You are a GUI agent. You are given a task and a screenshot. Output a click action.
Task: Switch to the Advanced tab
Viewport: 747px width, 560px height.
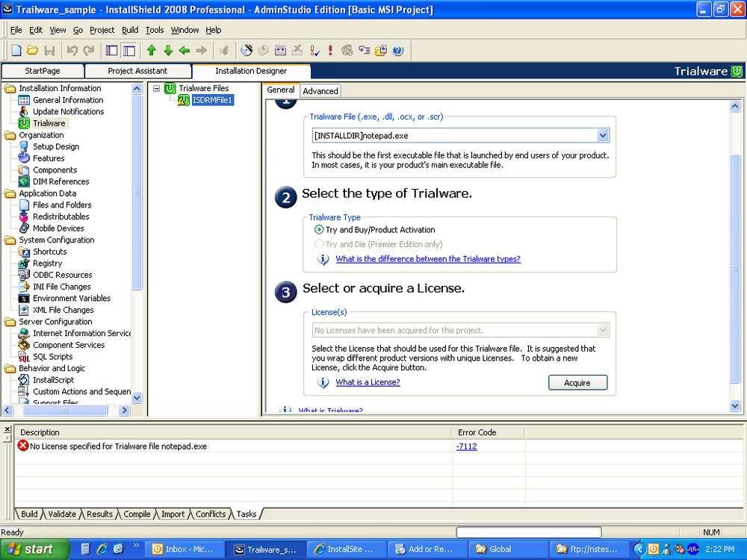coord(320,91)
